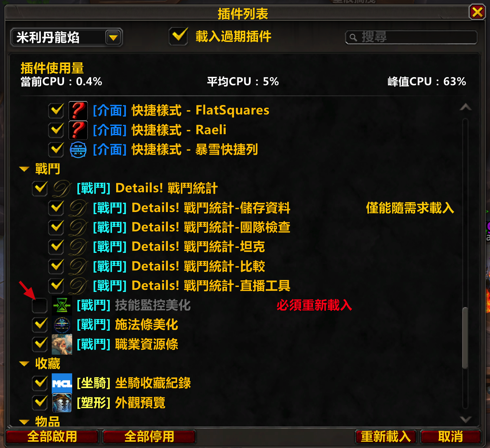Click the Details! icon next to 戰鬥統計

pos(62,188)
